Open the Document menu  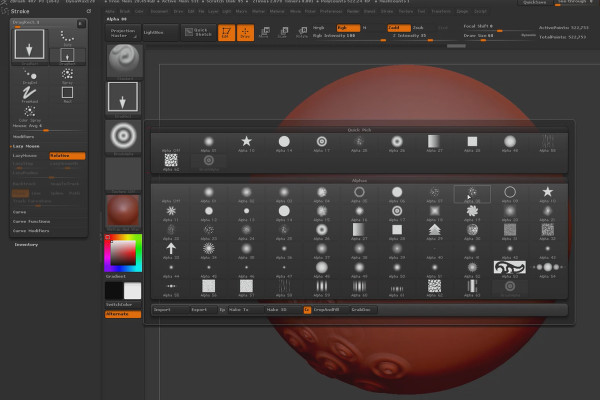(159, 11)
